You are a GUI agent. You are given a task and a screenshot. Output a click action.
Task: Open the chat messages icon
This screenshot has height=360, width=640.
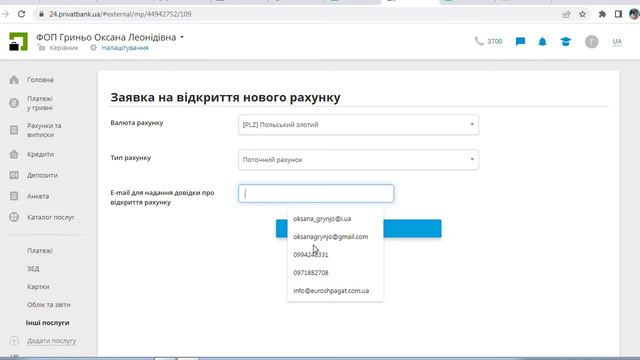(520, 42)
